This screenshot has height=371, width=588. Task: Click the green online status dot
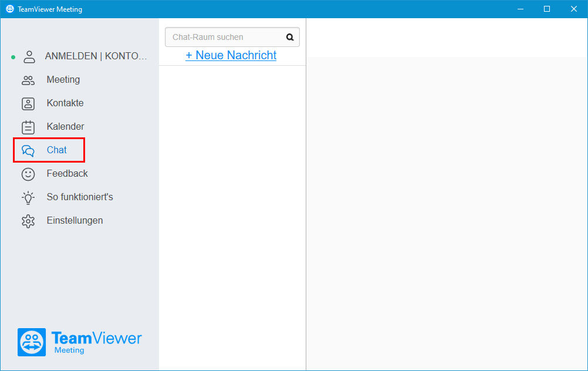13,58
